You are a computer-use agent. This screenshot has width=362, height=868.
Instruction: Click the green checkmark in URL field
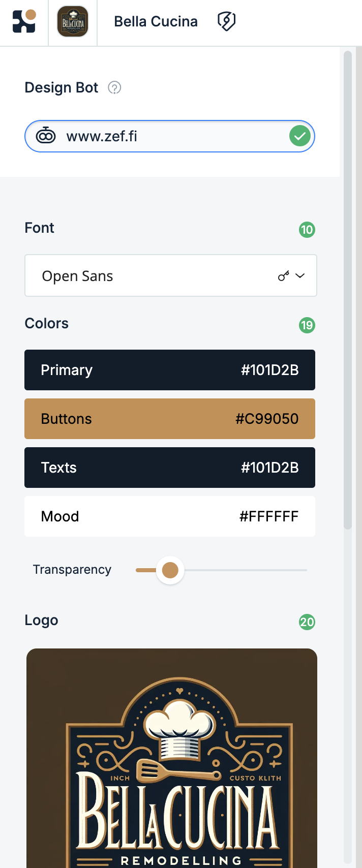coord(300,136)
